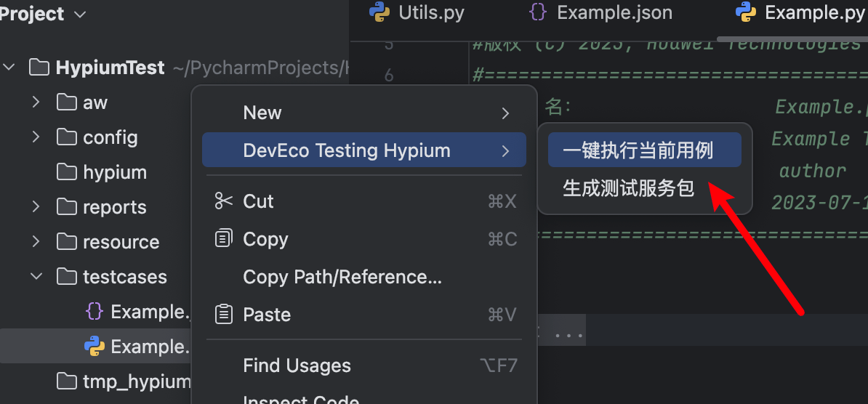Expand the config folder
The width and height of the screenshot is (868, 404).
click(36, 137)
